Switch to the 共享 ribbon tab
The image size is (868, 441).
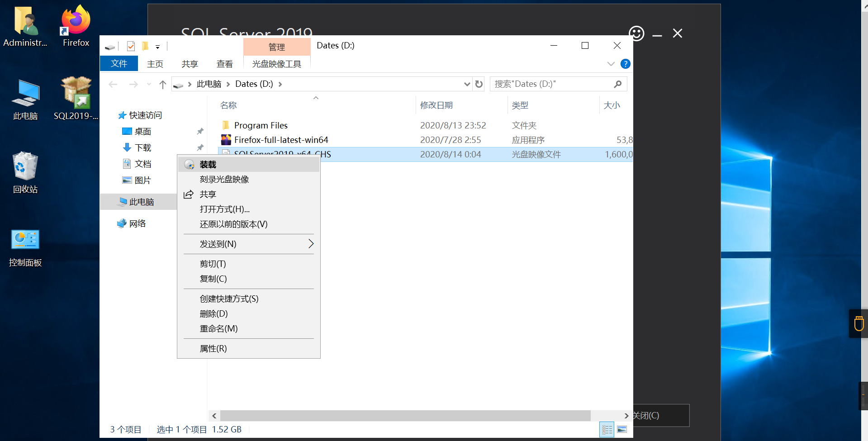[190, 64]
